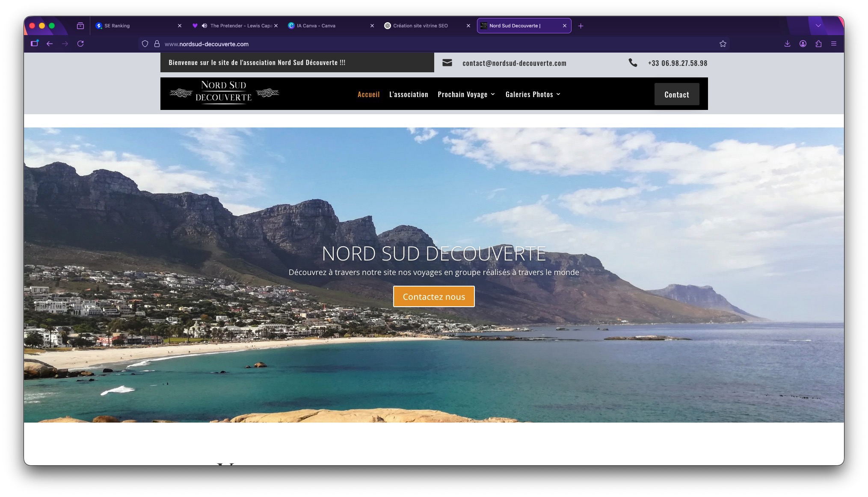Close The Pretender tab
The width and height of the screenshot is (868, 497).
pos(276,26)
